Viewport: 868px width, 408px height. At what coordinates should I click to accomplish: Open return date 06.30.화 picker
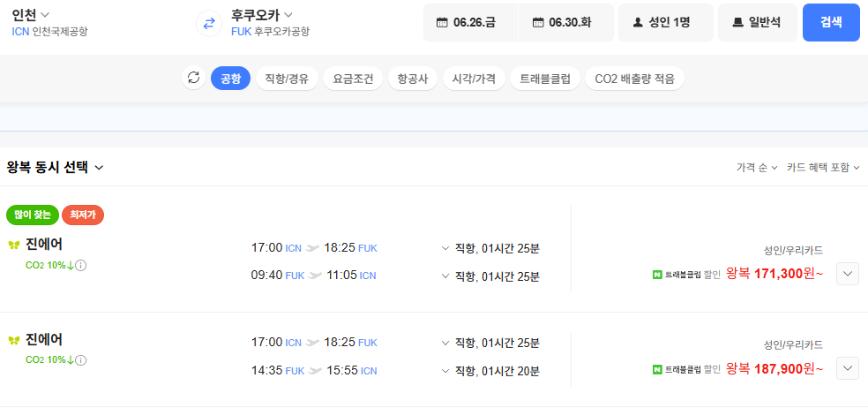[565, 23]
